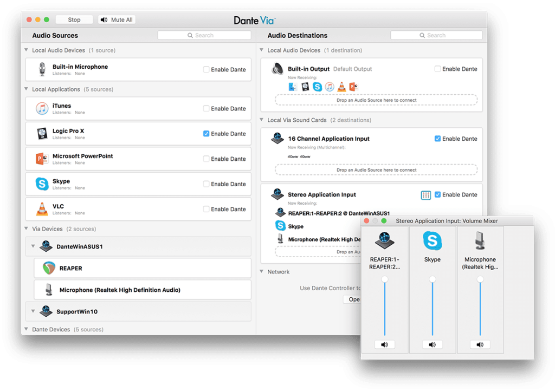Collapse the Local Via Sound Cards section
Viewport: 555px width, 392px height.
coord(262,120)
